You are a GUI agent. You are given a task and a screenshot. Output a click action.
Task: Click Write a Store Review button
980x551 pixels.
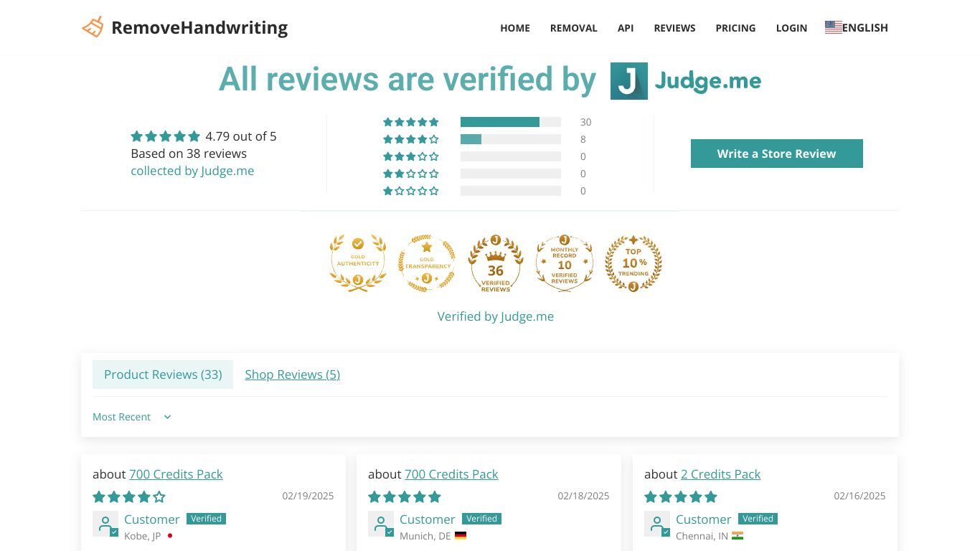[x=777, y=154]
